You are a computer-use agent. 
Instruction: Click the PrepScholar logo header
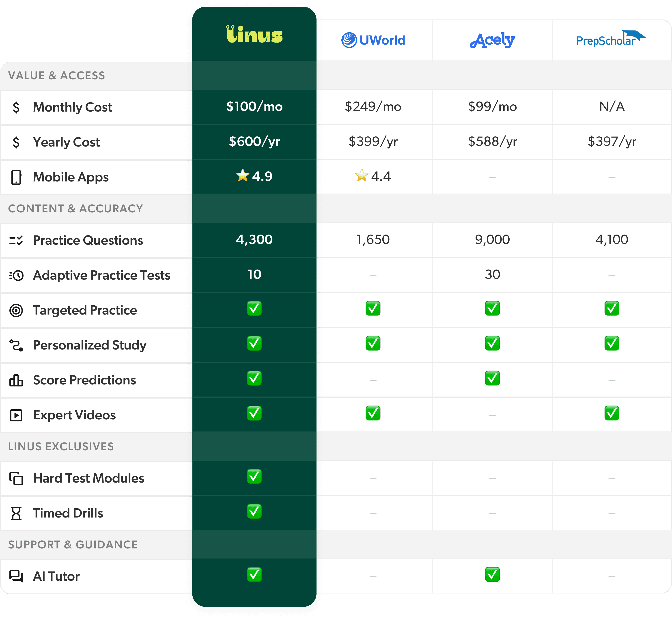point(611,39)
